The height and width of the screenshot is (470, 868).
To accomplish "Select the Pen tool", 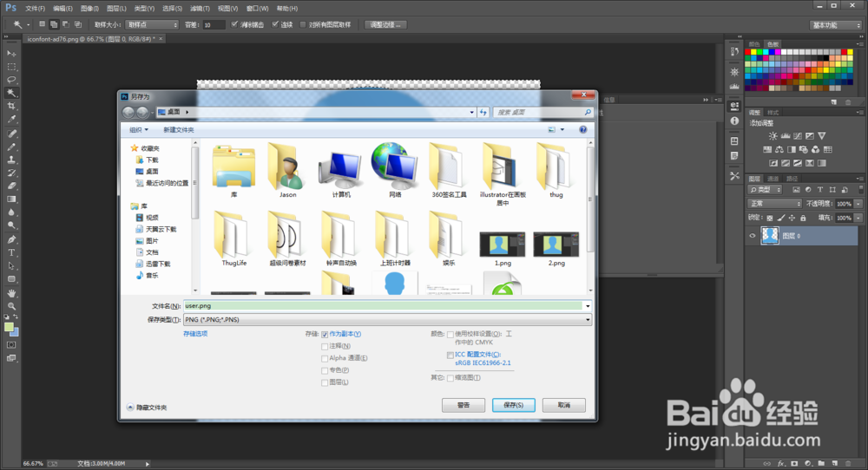I will [x=11, y=239].
